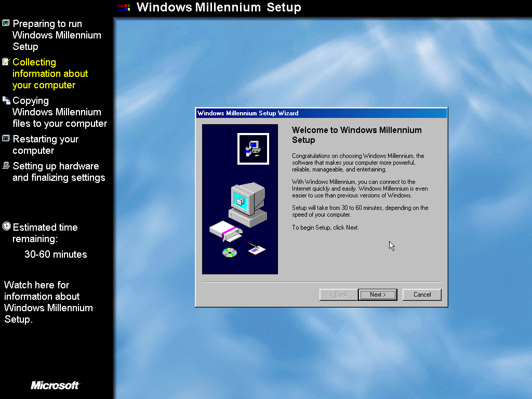Select 'Restarting your computer' step text

[x=46, y=144]
